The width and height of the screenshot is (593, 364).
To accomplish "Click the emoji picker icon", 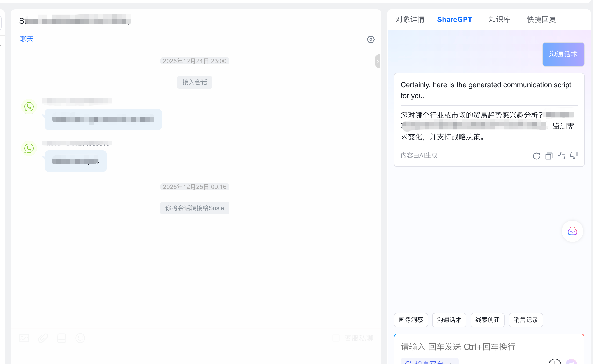I will point(80,338).
